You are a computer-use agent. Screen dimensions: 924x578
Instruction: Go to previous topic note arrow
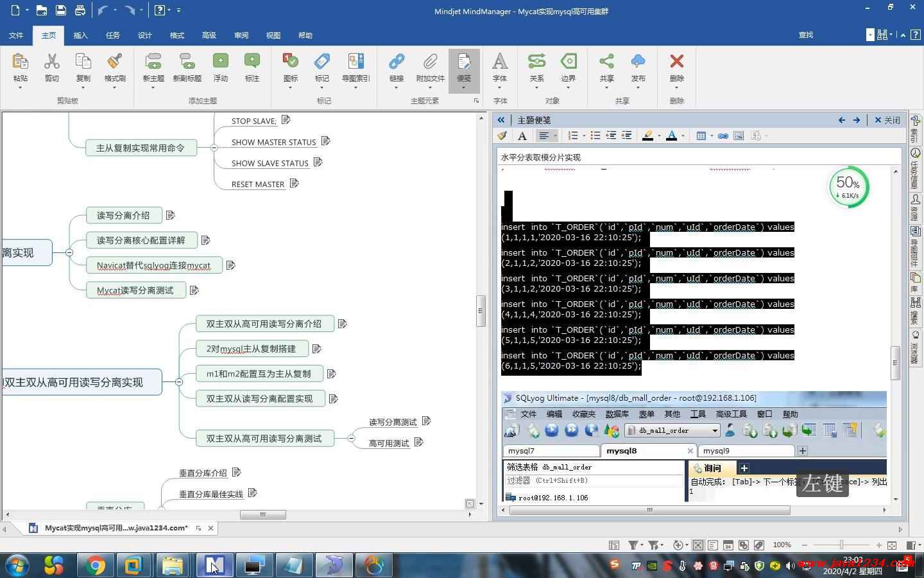[841, 120]
